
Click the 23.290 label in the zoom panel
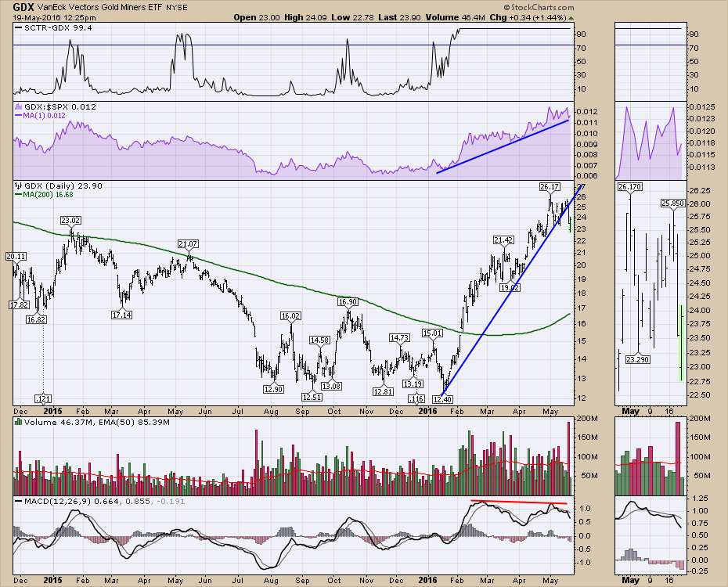[637, 359]
